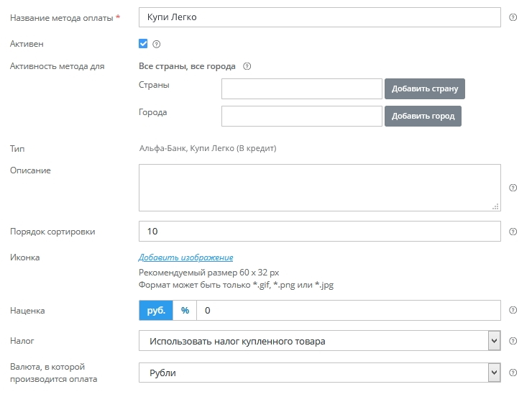Uncheck the Активен checkbox
Screen dimensions: 532x397
point(143,44)
